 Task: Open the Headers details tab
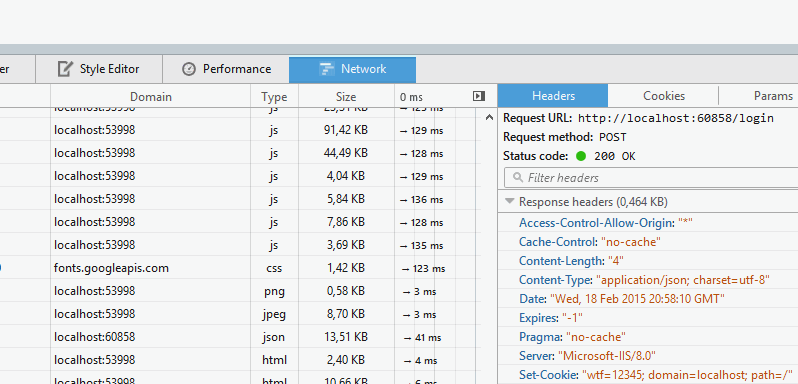point(553,96)
